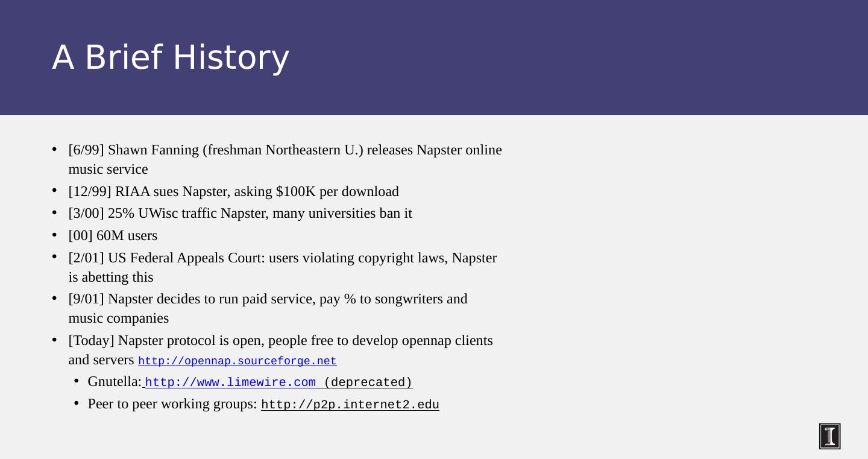Open the limewire.com (deprecated) link
Image resolution: width=868 pixels, height=459 pixels.
(277, 382)
